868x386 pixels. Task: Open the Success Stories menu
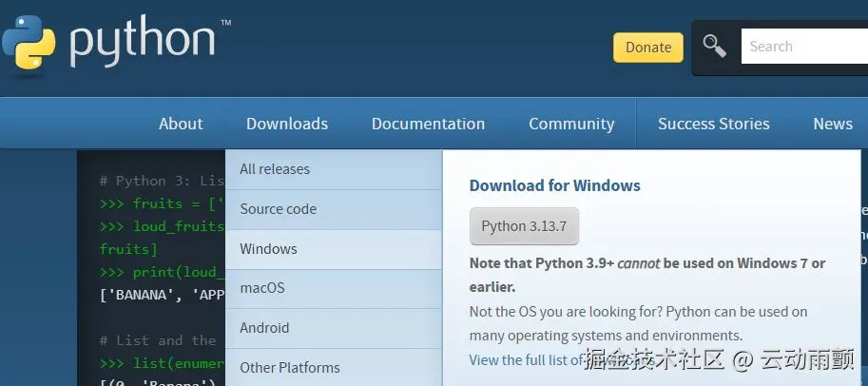pyautogui.click(x=714, y=124)
